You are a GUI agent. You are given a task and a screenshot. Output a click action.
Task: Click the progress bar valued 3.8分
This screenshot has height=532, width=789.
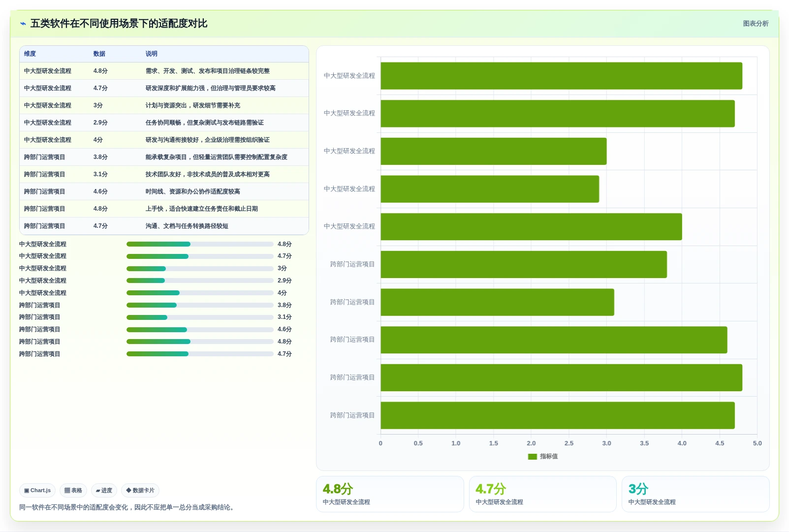pyautogui.click(x=200, y=305)
